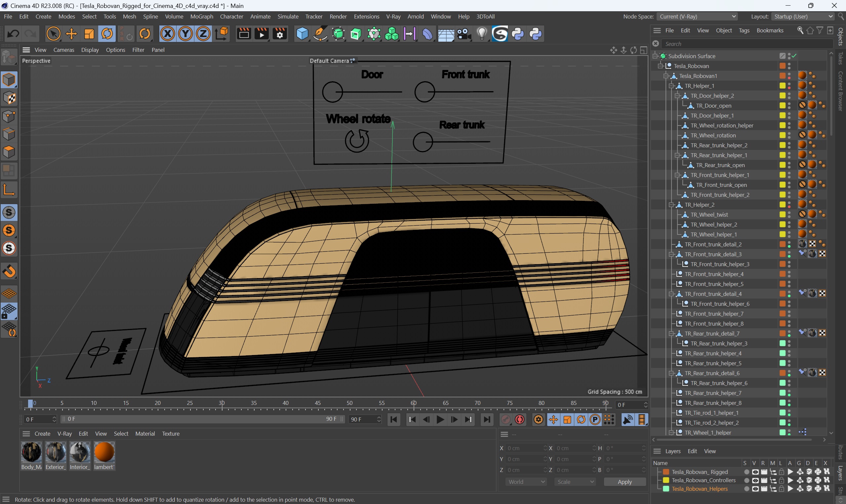Switch to Polygons mode
Viewport: 846px width, 504px height.
click(x=9, y=152)
